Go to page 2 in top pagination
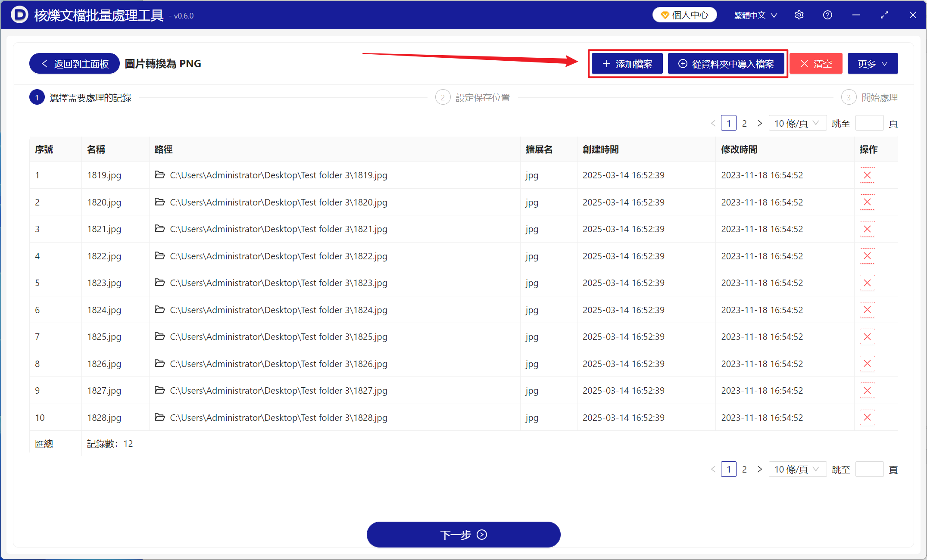 744,123
